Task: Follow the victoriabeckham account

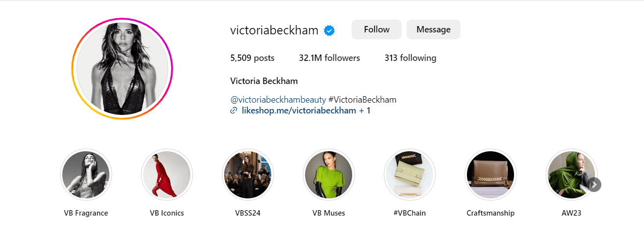Action: pyautogui.click(x=377, y=29)
